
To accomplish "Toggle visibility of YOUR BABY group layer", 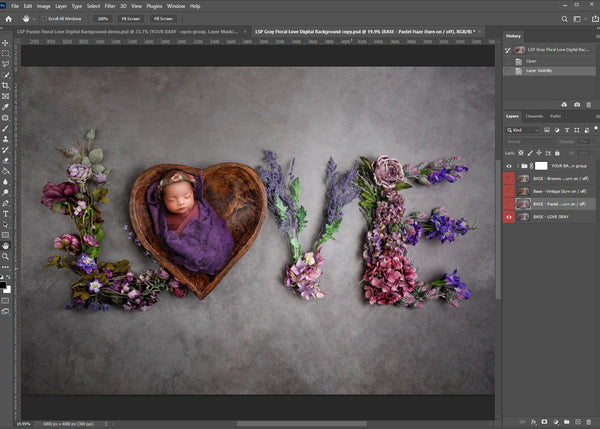I will pos(509,165).
